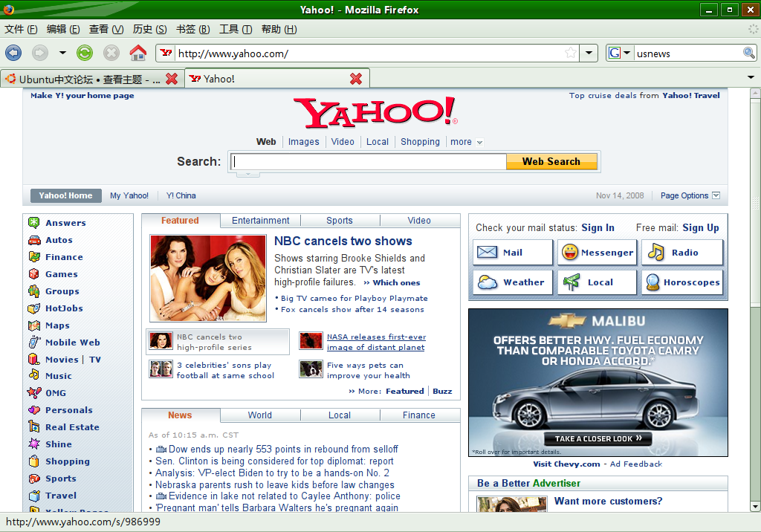The width and height of the screenshot is (761, 532).
Task: Expand the history dropdown next to Forward
Action: (62, 53)
